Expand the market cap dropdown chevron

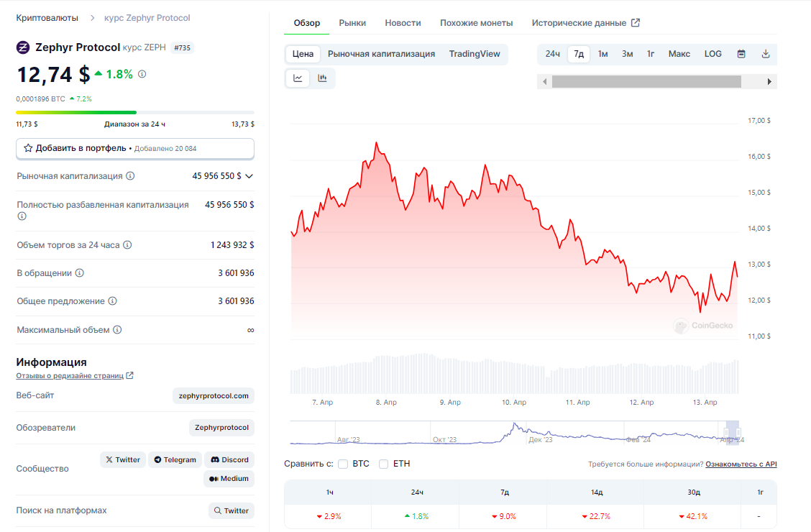pos(249,176)
